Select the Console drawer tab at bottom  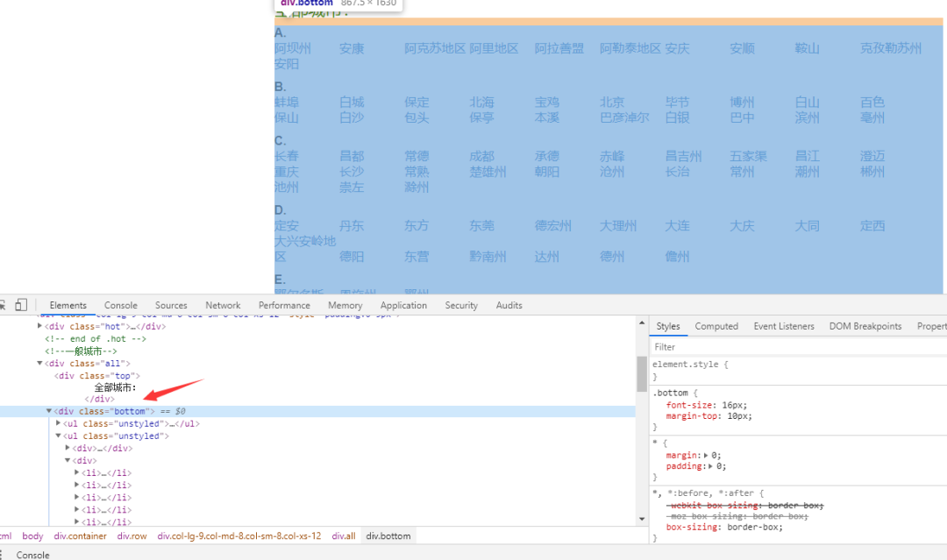click(32, 555)
